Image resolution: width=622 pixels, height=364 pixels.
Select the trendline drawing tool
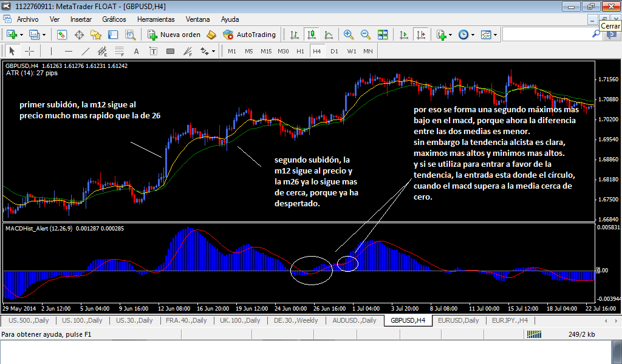(85, 51)
